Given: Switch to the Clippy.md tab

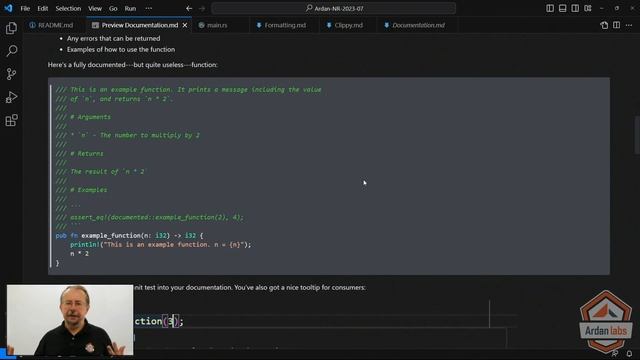Looking at the screenshot, I should [345, 25].
